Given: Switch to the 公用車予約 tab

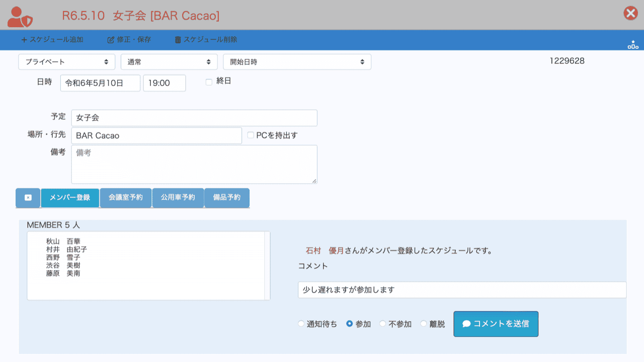Looking at the screenshot, I should coord(178,198).
